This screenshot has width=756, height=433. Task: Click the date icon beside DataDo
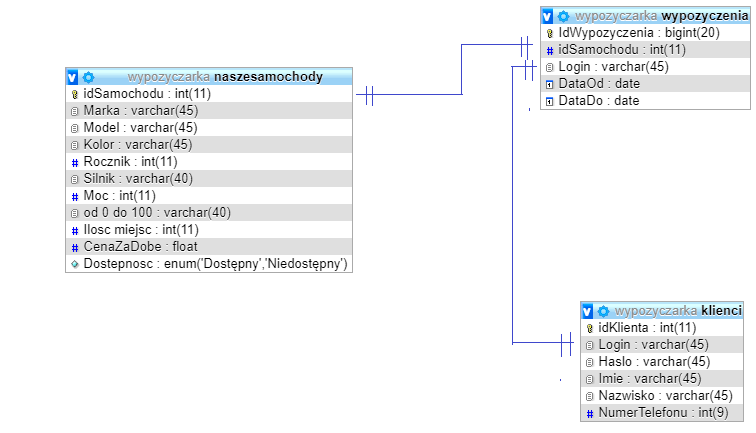pos(549,101)
